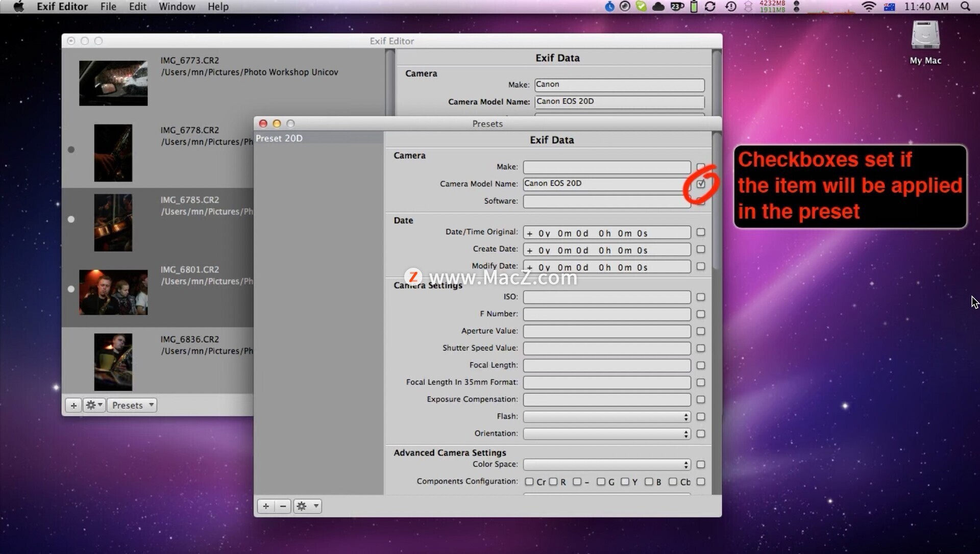Open the Apple menu
980x554 pixels.
point(18,7)
